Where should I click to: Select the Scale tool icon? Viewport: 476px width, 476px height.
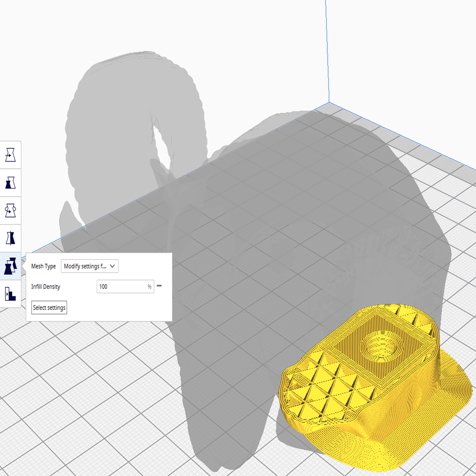[x=10, y=183]
